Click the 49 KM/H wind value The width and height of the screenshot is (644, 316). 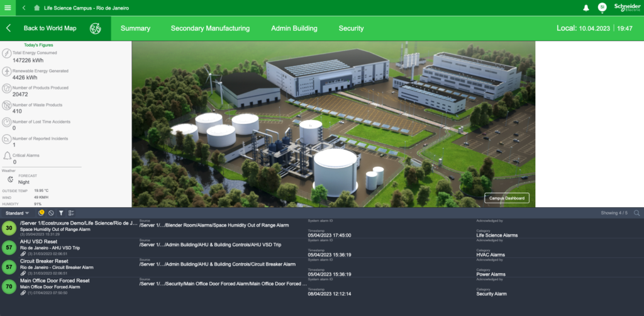coord(41,198)
